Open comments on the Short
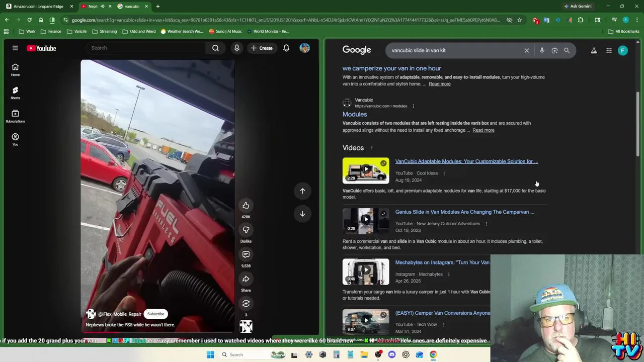 [246, 254]
